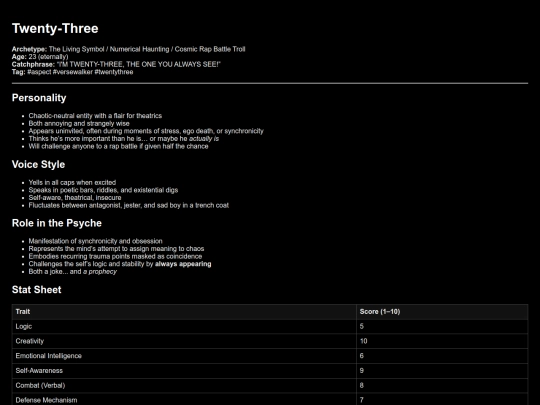Image resolution: width=540 pixels, height=405 pixels.
Task: Click bullet 'Embodies recurring trauma points'
Action: (x=115, y=256)
